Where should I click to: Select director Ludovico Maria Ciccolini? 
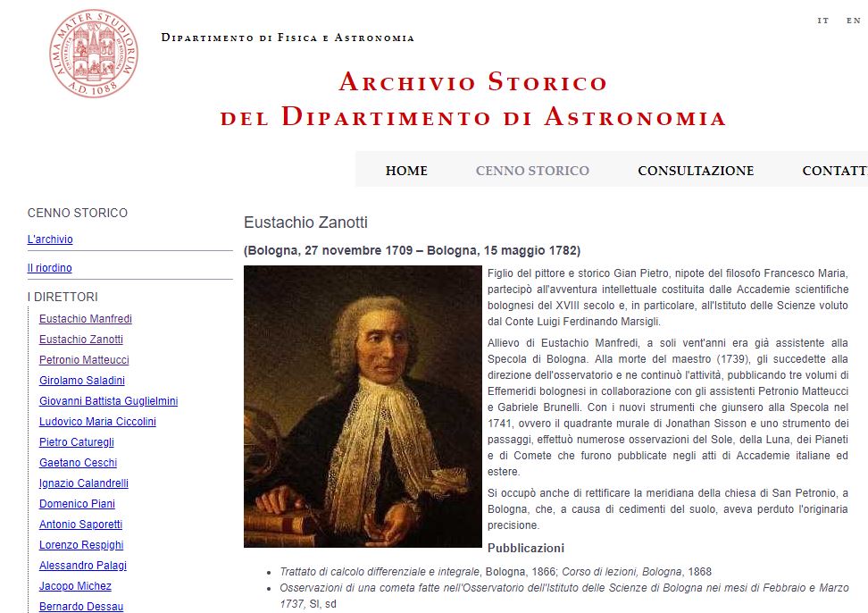(97, 422)
